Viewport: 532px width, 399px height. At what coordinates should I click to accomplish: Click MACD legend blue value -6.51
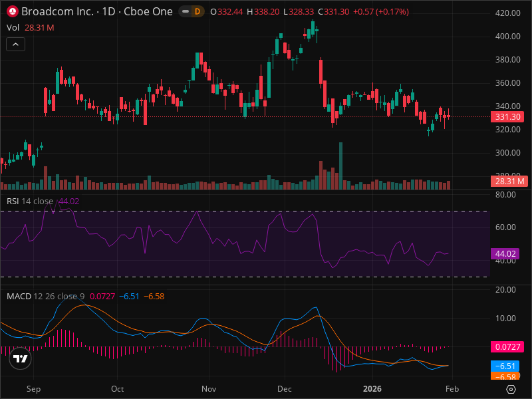129,296
